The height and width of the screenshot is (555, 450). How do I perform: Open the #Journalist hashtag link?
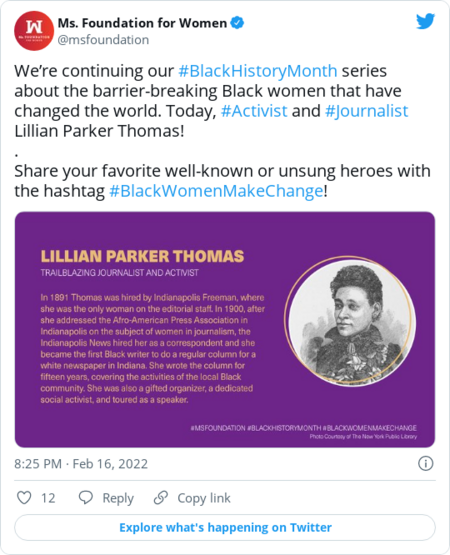[366, 111]
